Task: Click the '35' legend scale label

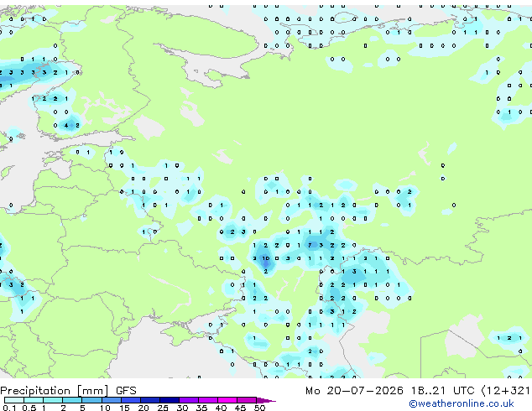Action: 202,408
